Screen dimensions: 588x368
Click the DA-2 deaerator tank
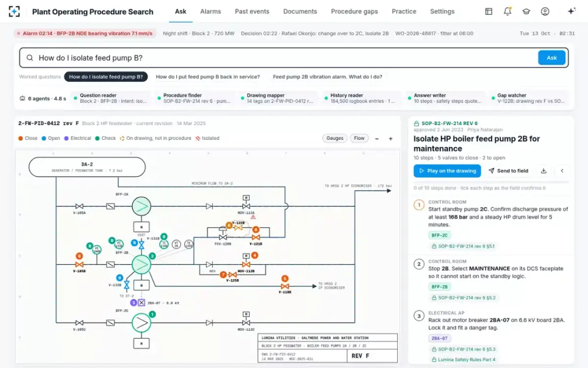(87, 167)
